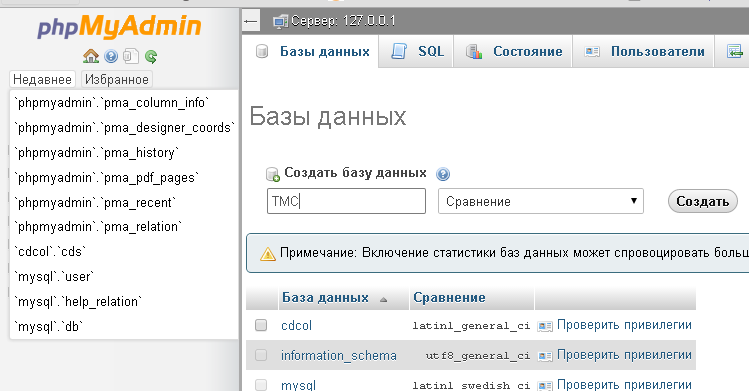This screenshot has width=749, height=391.
Task: Tick the disabled information_schema checkbox
Action: 261,355
